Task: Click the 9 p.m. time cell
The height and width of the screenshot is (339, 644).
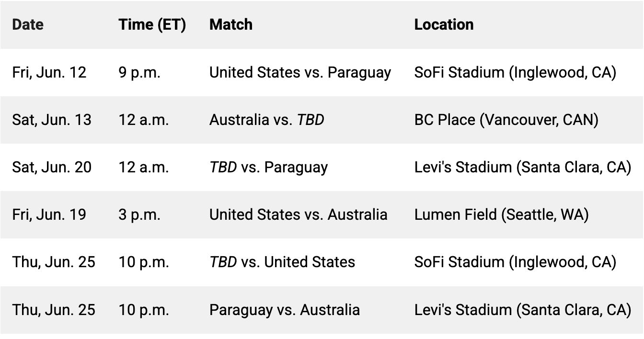Action: 139,72
